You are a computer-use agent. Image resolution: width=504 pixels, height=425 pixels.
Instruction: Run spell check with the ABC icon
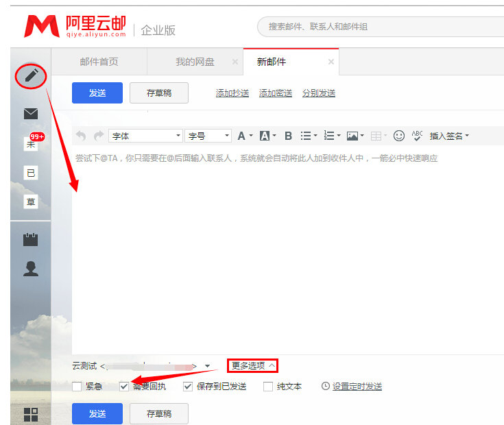417,136
